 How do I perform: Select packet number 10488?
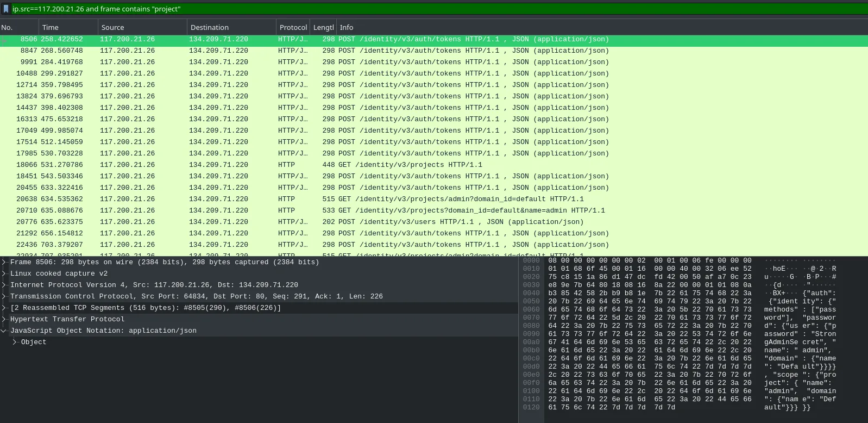coord(434,73)
